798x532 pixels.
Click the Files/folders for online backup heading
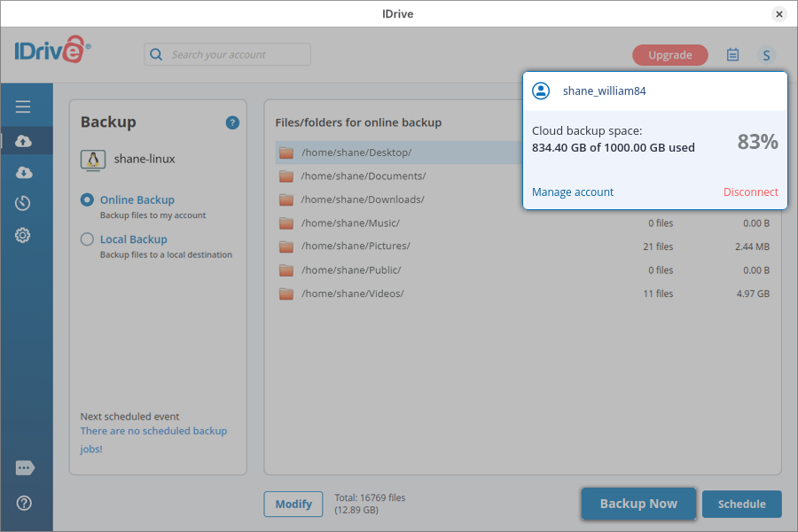[x=358, y=122]
